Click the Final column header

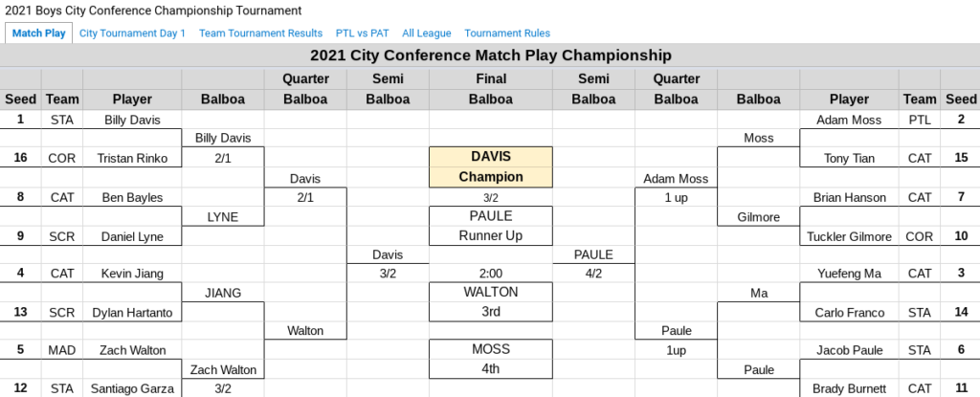(490, 79)
